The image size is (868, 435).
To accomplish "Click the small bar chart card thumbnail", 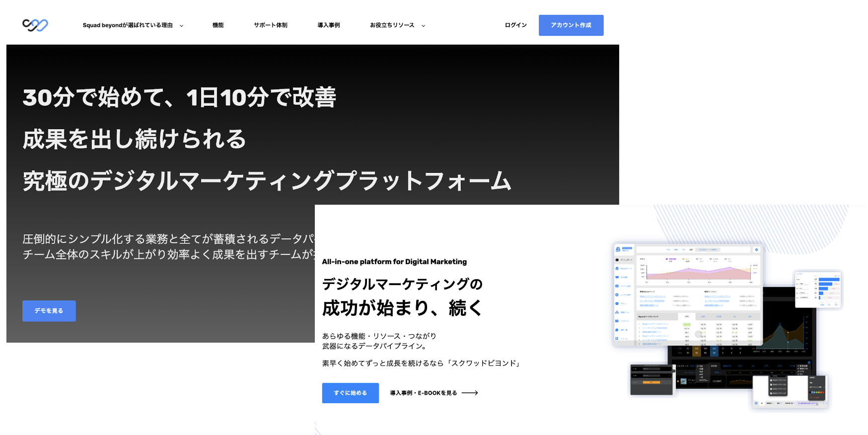I will click(x=818, y=290).
